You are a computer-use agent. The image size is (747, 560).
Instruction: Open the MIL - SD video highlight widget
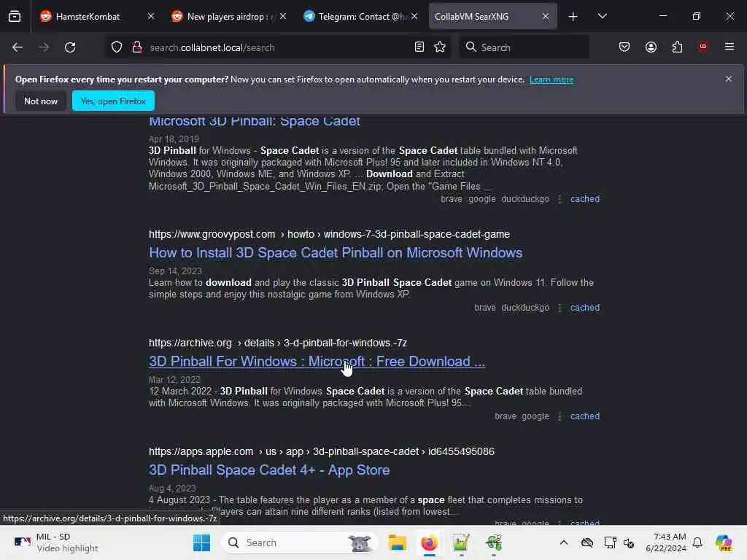(x=55, y=542)
